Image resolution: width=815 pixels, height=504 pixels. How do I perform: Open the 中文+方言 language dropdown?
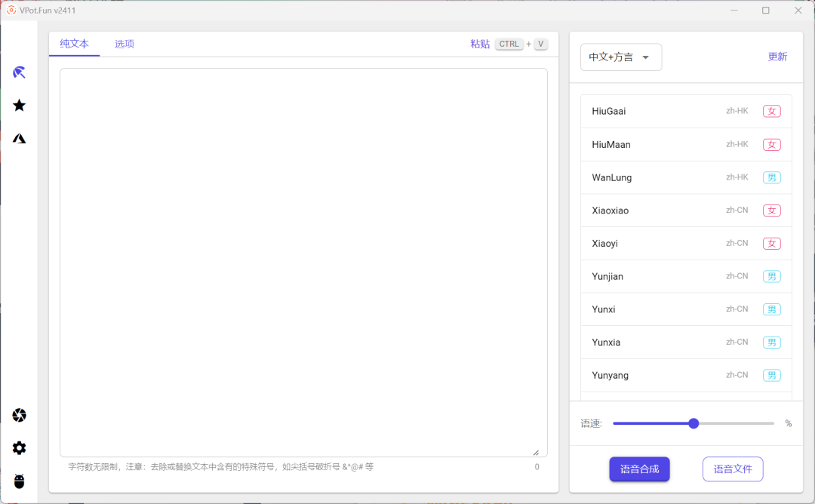click(620, 57)
